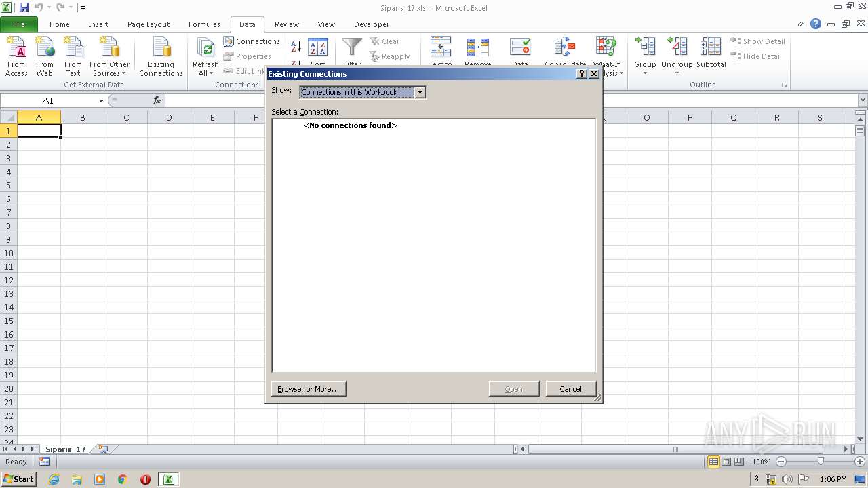Switch to Normal view in status bar
Screen dimensions: 868x488
click(713, 462)
